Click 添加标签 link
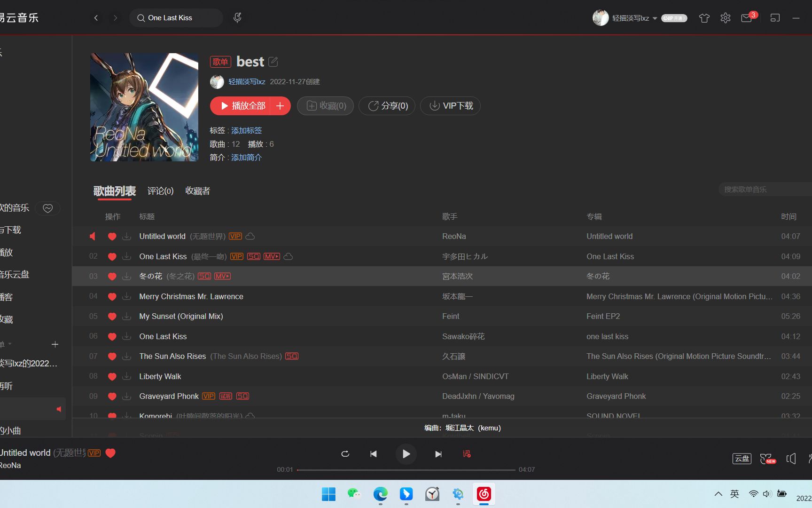The width and height of the screenshot is (812, 508). 246,130
